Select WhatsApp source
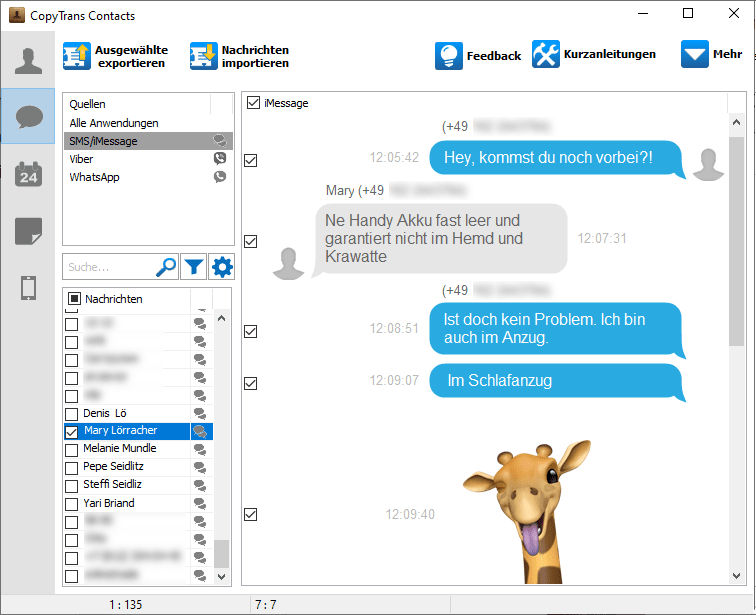Viewport: 756px width, 615px height. tap(148, 177)
